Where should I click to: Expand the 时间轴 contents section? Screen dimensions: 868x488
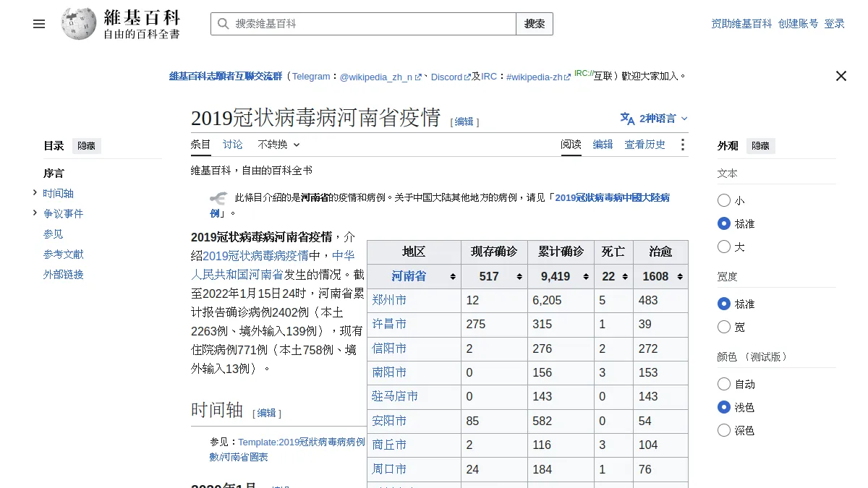[35, 192]
